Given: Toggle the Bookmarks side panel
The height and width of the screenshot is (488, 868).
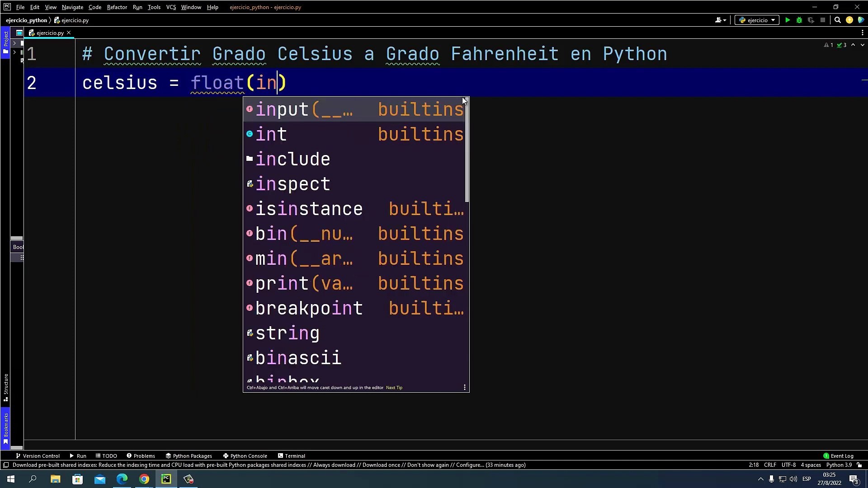Looking at the screenshot, I should (x=5, y=427).
